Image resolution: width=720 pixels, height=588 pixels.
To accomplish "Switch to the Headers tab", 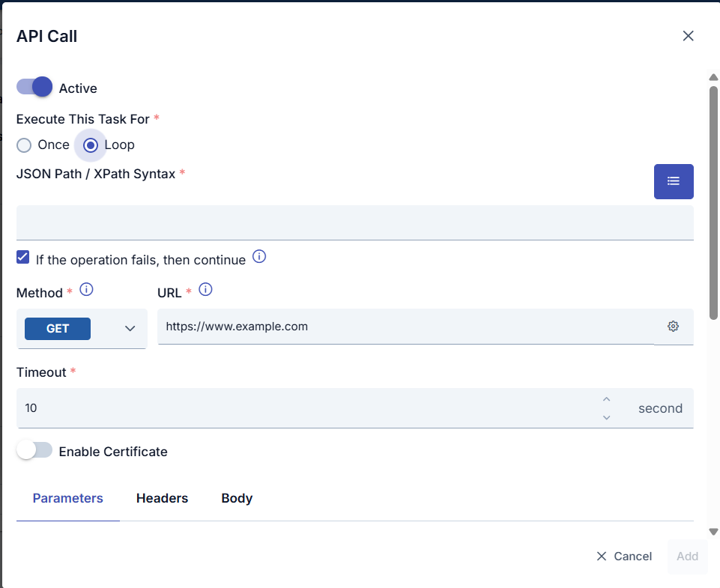I will coord(162,497).
